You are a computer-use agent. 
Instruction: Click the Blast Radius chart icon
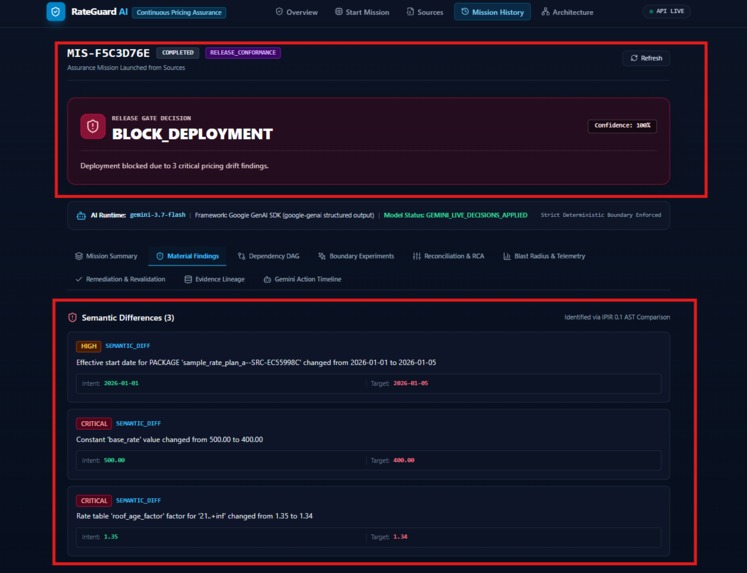pyautogui.click(x=507, y=256)
